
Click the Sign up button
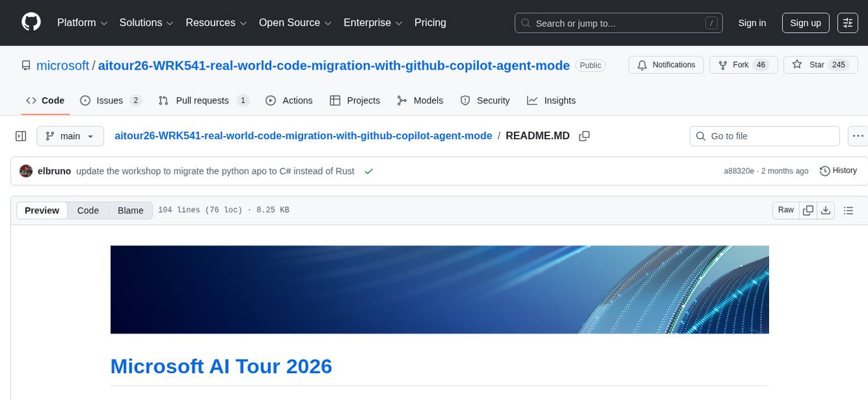click(805, 22)
